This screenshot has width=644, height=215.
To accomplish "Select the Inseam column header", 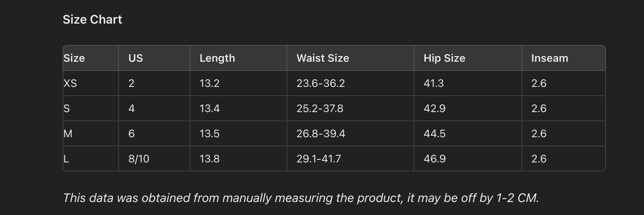I will tap(550, 58).
